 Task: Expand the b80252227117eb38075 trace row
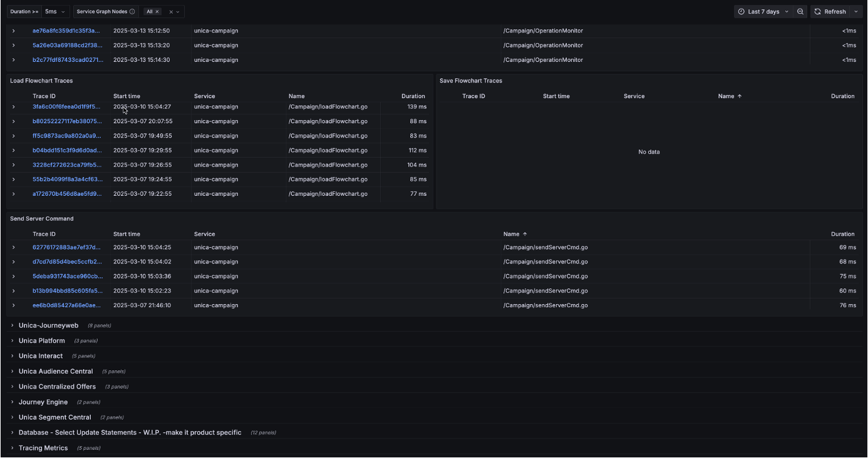tap(13, 121)
